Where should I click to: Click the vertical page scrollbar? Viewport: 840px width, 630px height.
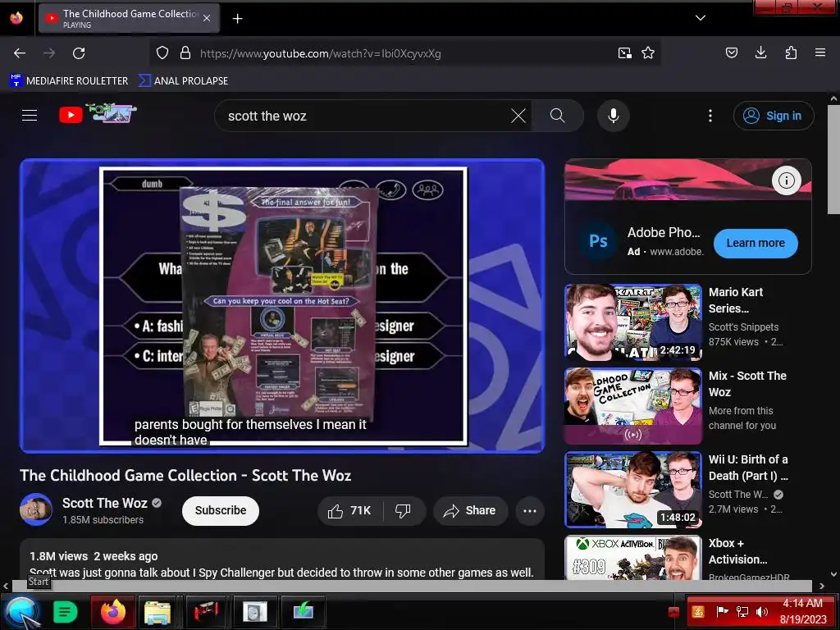point(833,160)
